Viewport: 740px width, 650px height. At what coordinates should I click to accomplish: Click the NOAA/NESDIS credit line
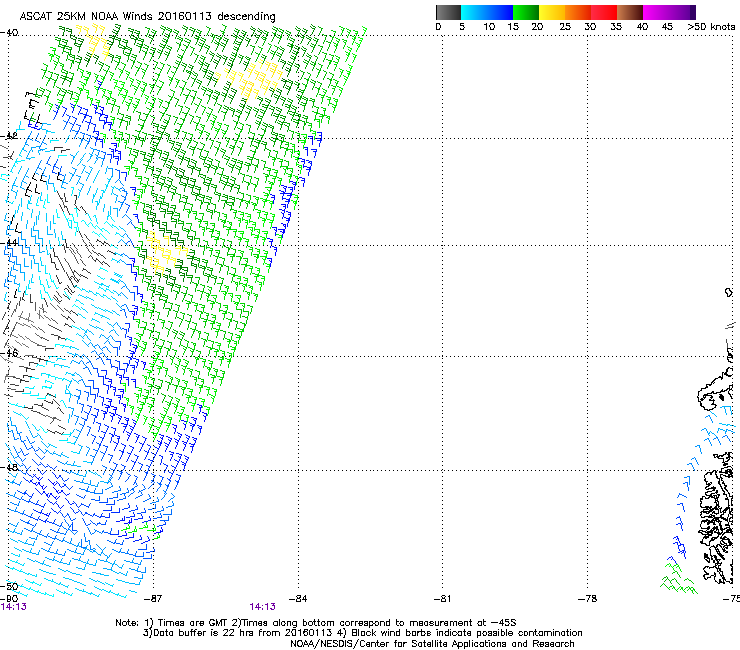pos(432,643)
